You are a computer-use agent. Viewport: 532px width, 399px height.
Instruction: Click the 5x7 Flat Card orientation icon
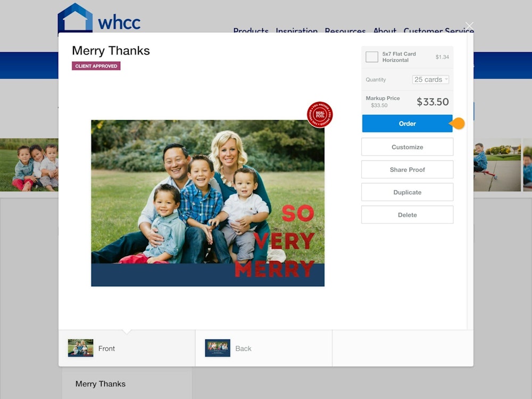click(372, 57)
